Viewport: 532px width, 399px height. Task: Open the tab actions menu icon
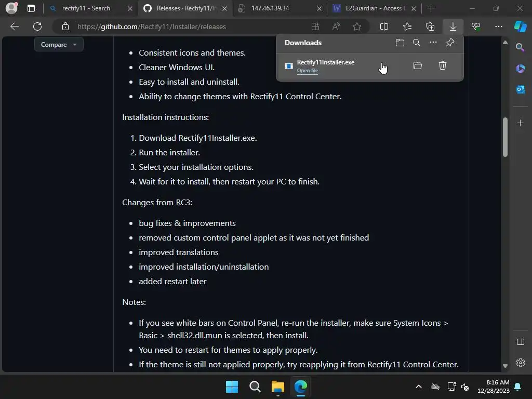point(31,8)
